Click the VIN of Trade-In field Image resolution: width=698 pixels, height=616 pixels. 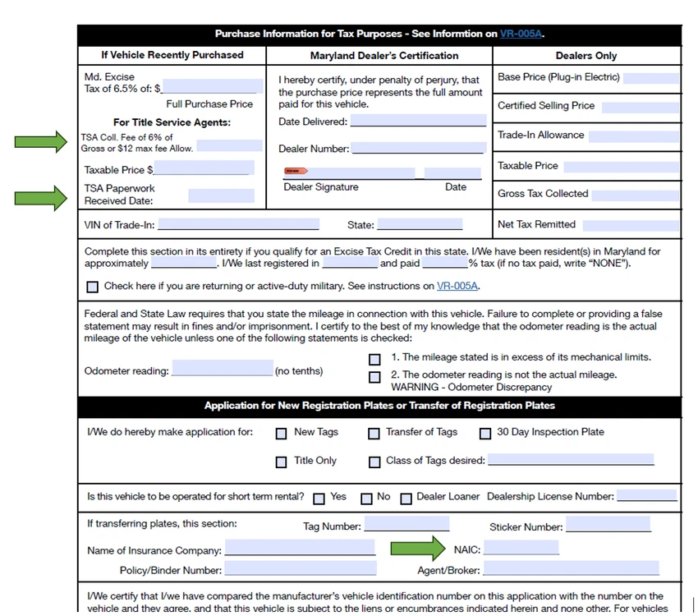(x=239, y=224)
